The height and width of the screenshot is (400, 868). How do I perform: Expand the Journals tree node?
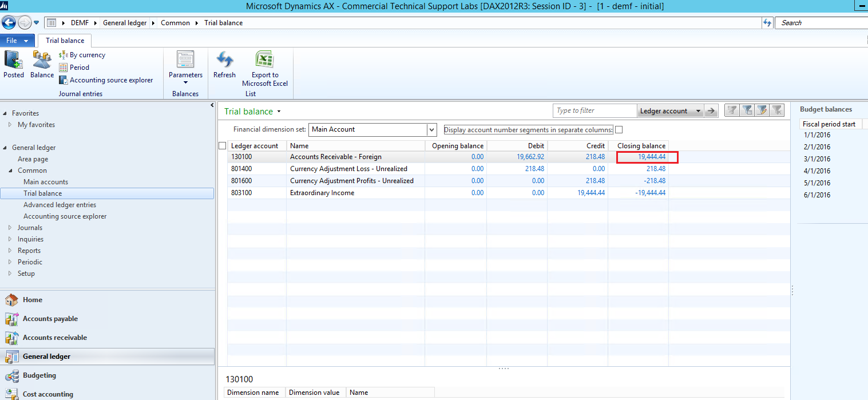(10, 228)
